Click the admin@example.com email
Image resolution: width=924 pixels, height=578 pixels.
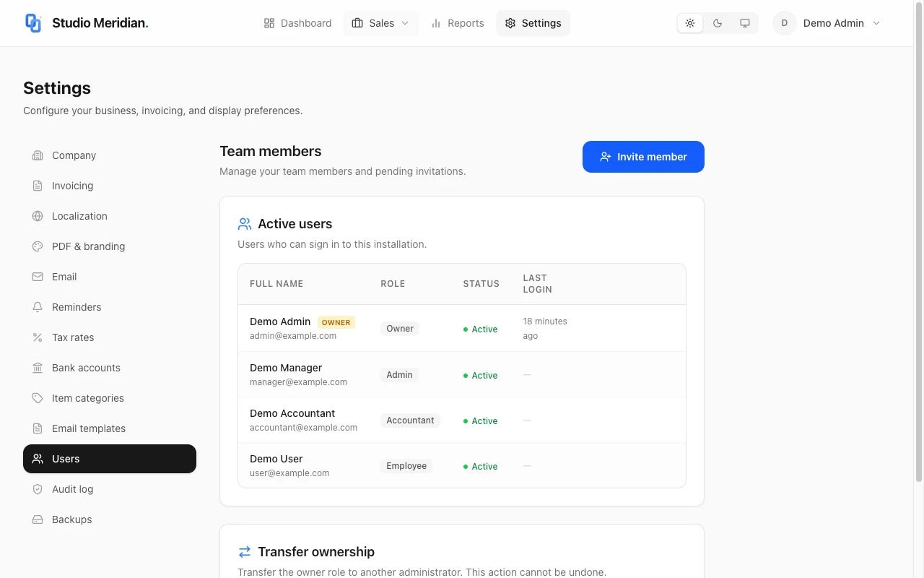(293, 336)
